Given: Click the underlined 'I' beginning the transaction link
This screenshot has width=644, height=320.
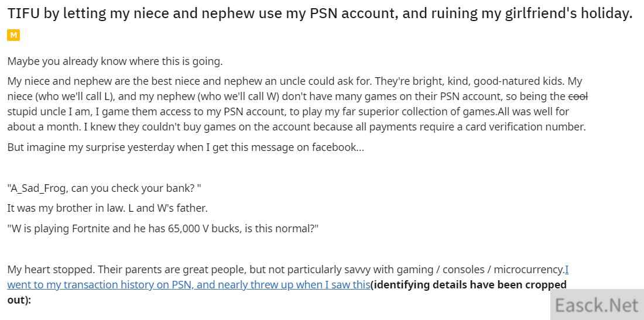Looking at the screenshot, I should coord(567,270).
